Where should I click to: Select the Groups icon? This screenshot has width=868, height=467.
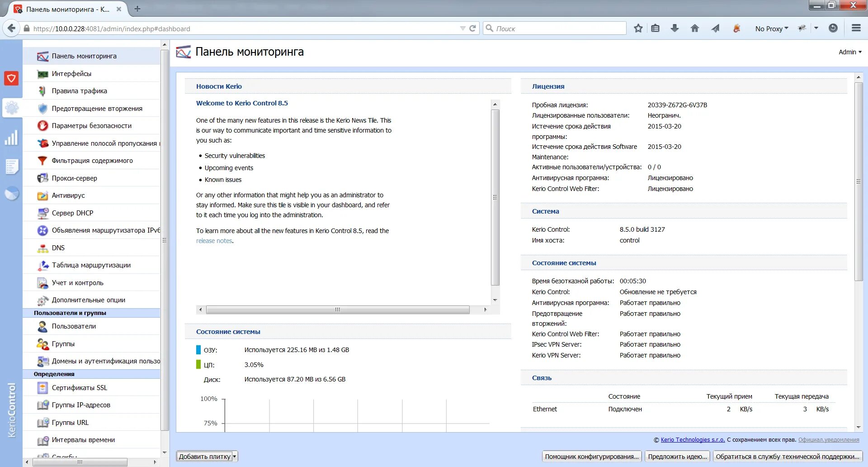coord(42,344)
